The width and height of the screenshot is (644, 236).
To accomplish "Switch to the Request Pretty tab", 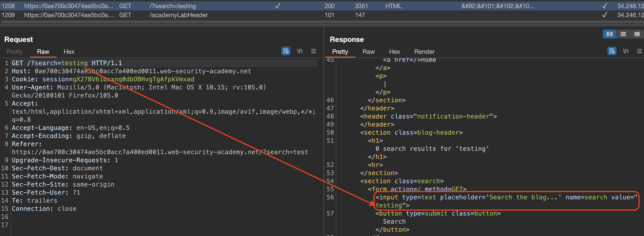I will 14,52.
